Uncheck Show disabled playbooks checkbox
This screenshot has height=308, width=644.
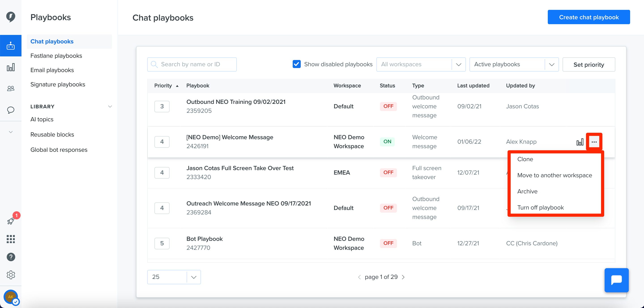[x=296, y=64]
